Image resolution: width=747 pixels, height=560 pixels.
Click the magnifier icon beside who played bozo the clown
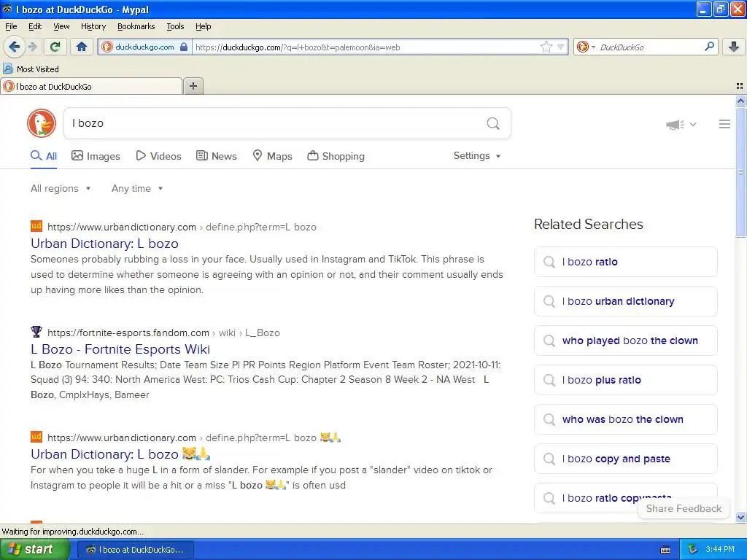pyautogui.click(x=549, y=341)
